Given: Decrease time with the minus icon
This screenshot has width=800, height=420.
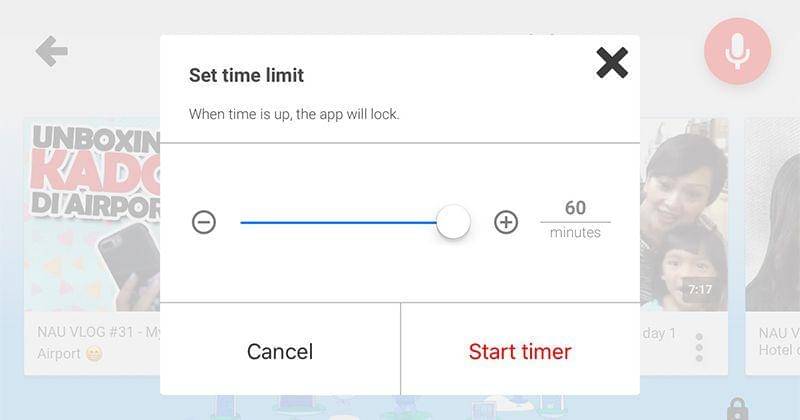Looking at the screenshot, I should point(204,222).
